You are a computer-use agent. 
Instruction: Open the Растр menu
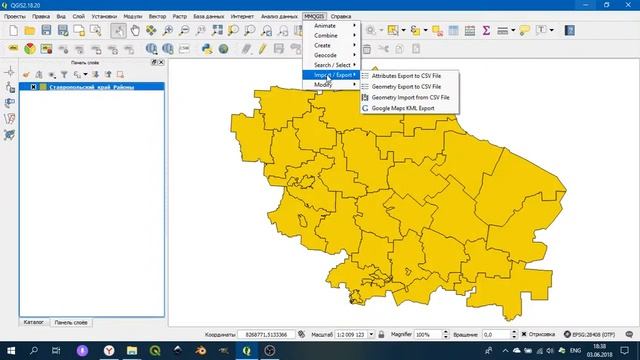pyautogui.click(x=180, y=16)
